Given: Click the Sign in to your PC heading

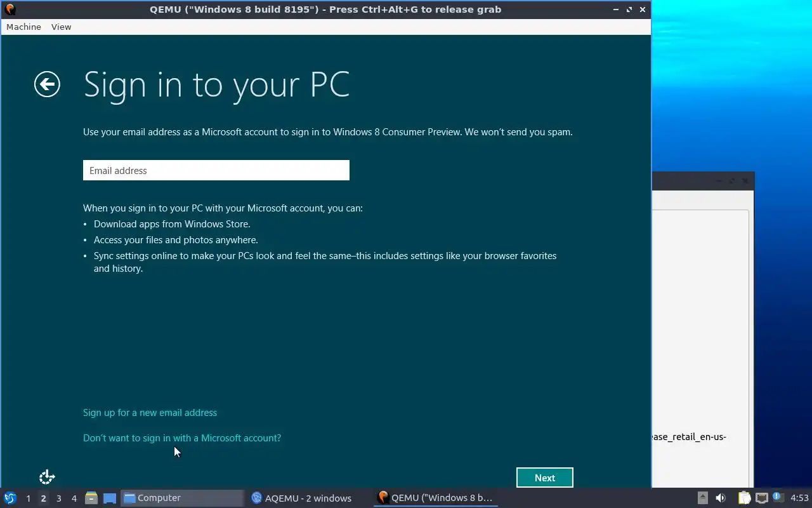Looking at the screenshot, I should (216, 84).
